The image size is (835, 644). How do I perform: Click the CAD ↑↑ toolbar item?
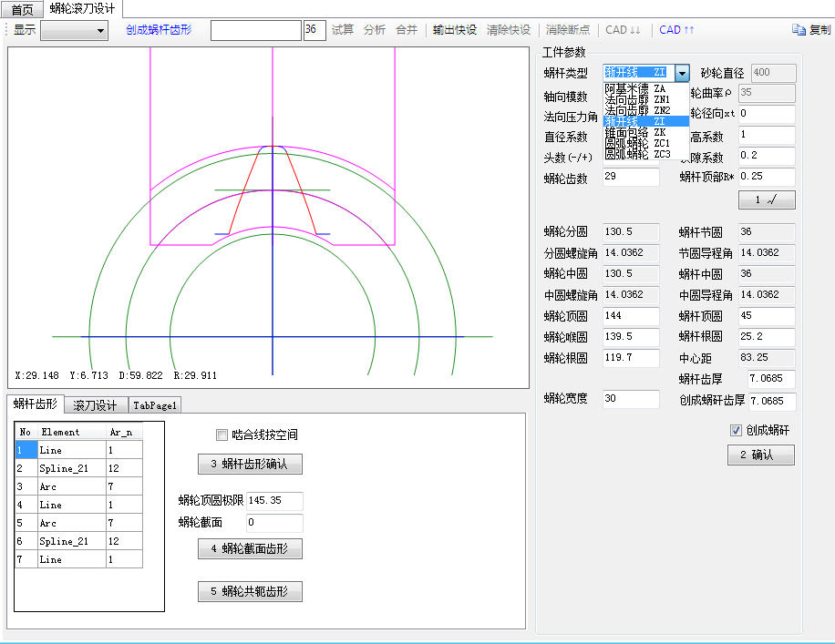coord(676,30)
